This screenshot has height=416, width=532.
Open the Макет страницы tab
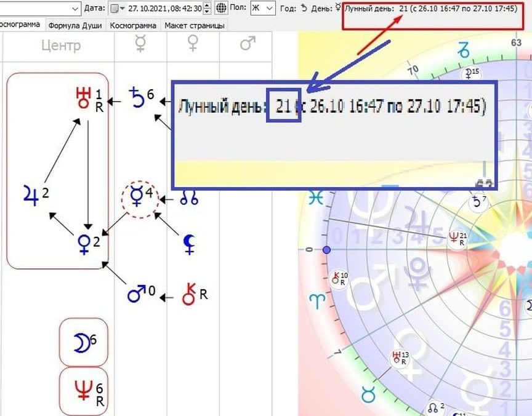(195, 25)
